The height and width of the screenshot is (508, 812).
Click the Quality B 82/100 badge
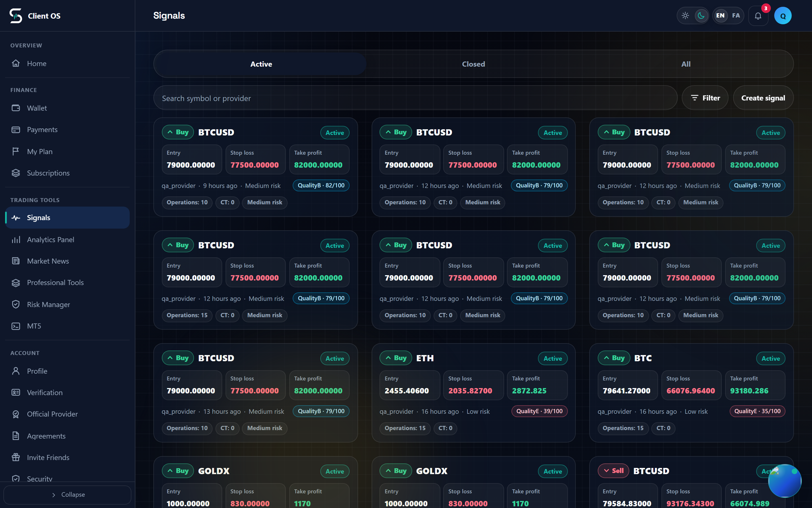[321, 185]
